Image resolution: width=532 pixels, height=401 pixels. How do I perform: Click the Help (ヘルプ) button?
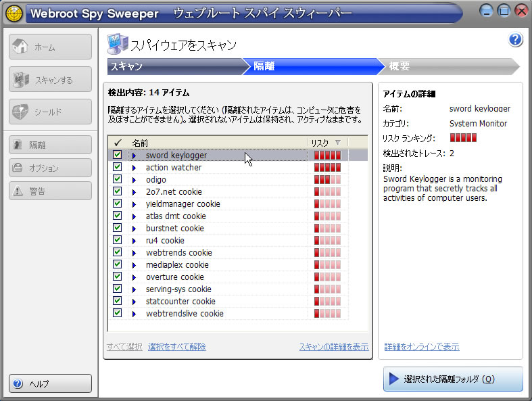tap(50, 383)
